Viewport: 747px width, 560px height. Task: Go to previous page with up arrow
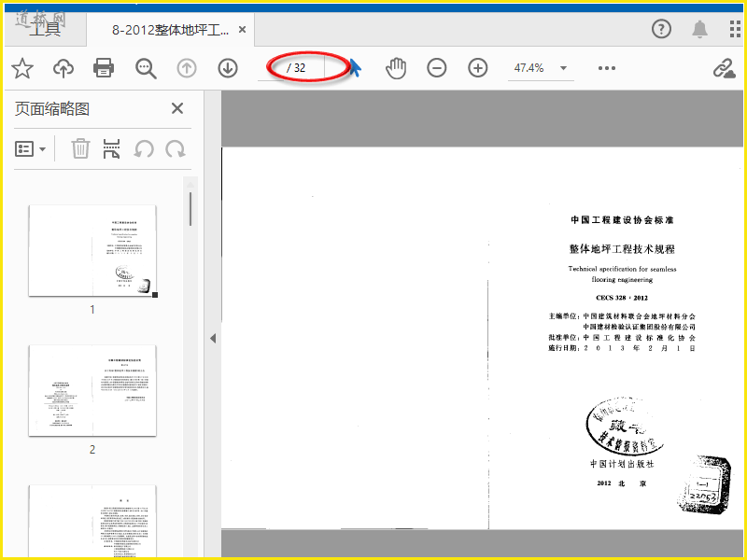187,68
